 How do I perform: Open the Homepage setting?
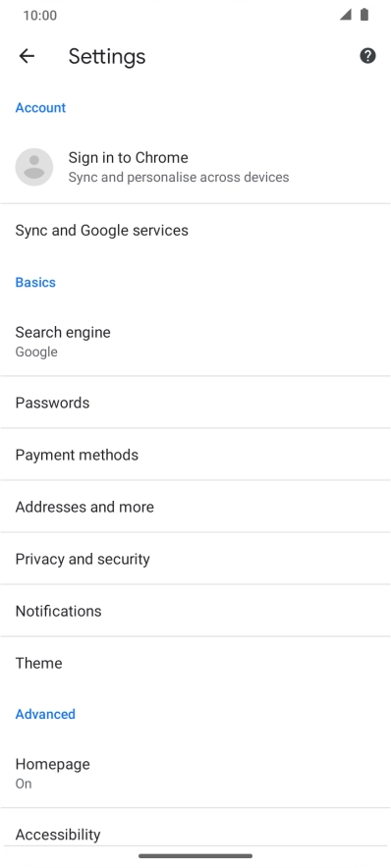(195, 774)
